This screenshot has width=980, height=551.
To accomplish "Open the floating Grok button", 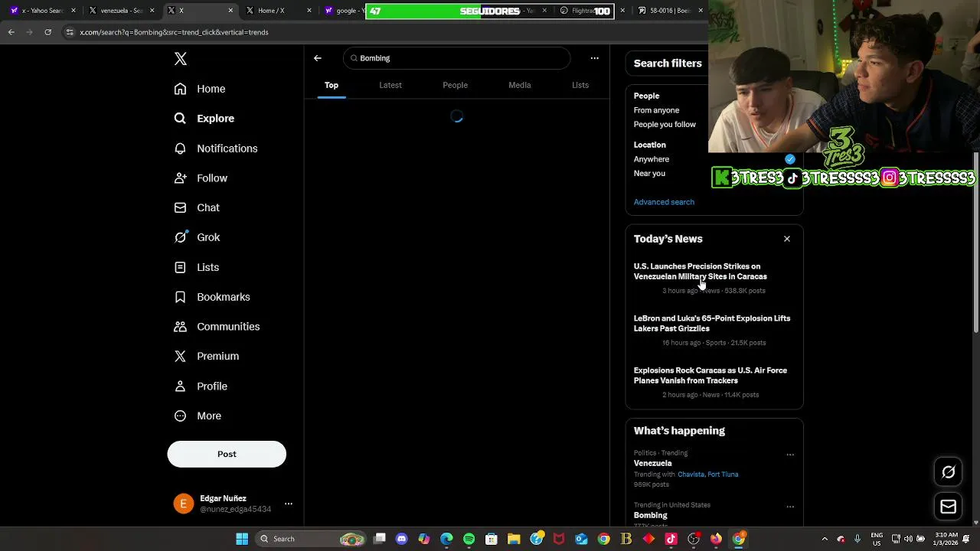I will (949, 472).
